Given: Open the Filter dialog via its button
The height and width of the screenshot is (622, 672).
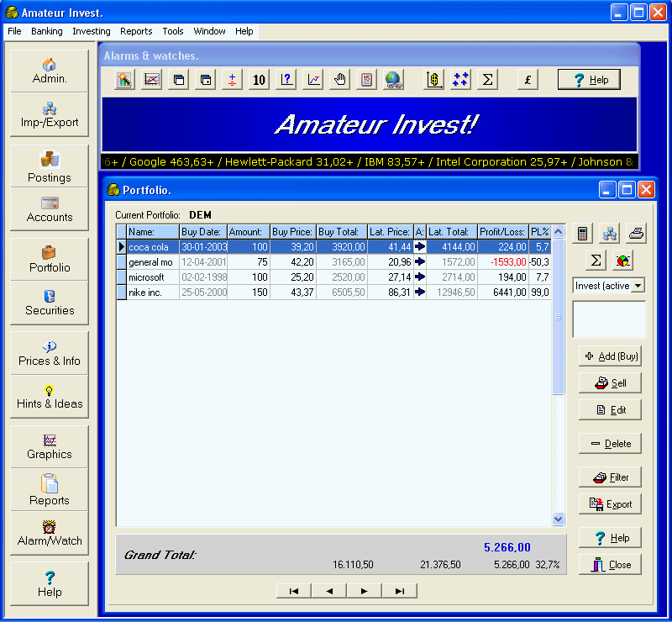Looking at the screenshot, I should [610, 477].
